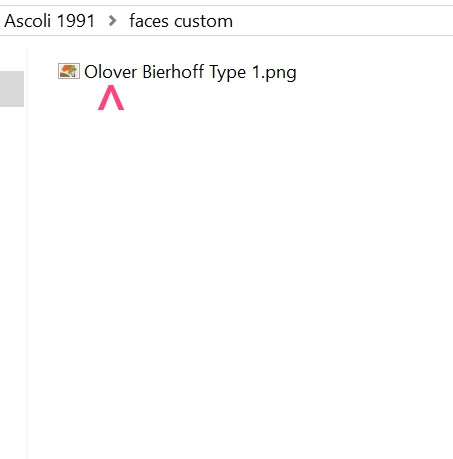The width and height of the screenshot is (453, 459).
Task: Click the .png extension text of the file
Action: click(278, 73)
